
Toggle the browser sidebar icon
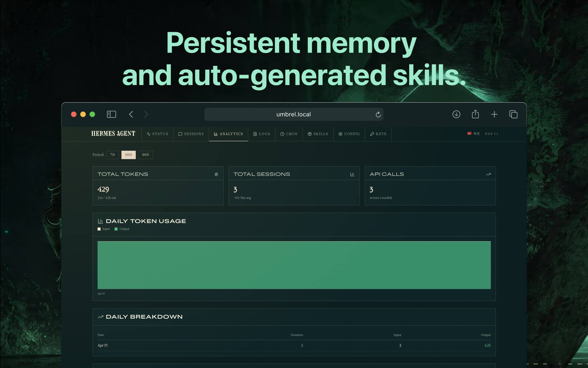pos(111,114)
